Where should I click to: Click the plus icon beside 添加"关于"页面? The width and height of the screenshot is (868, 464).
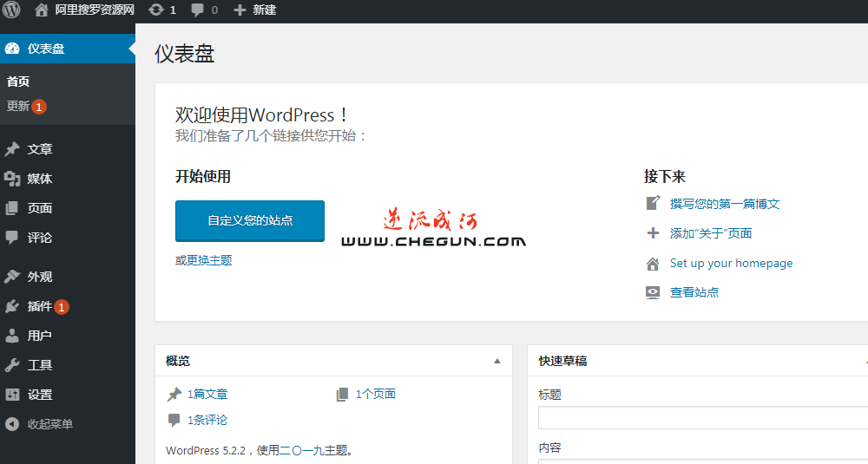click(654, 233)
